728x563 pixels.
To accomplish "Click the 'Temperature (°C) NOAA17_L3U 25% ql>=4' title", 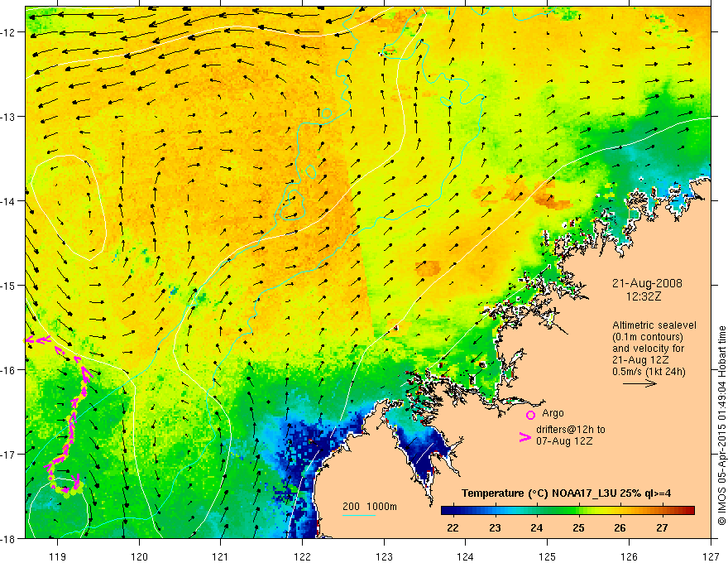I will click(566, 493).
